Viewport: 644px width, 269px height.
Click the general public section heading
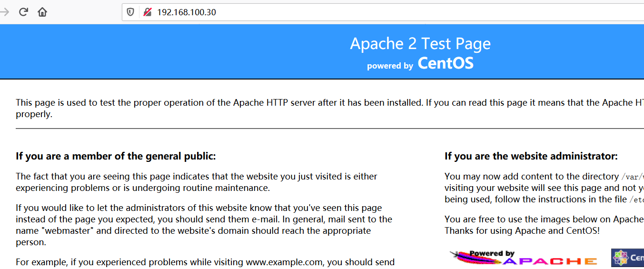[116, 156]
